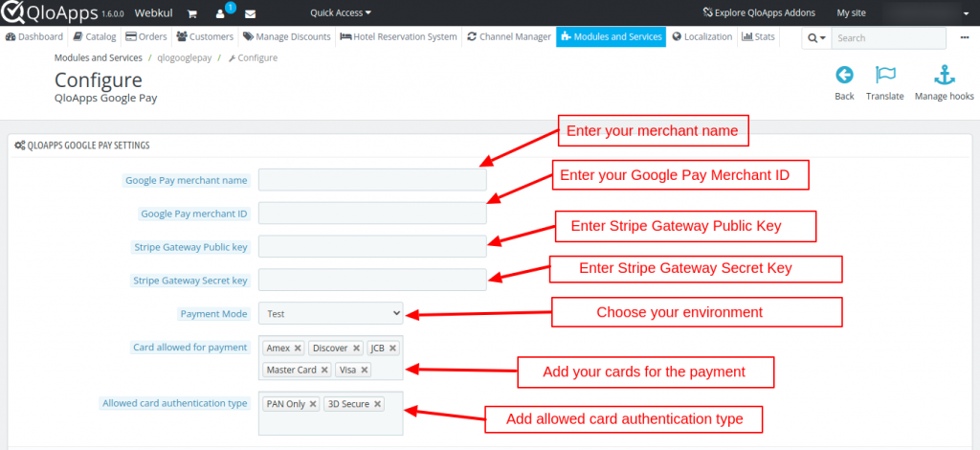The image size is (980, 450).
Task: Remove the Master Card tag
Action: [x=324, y=370]
